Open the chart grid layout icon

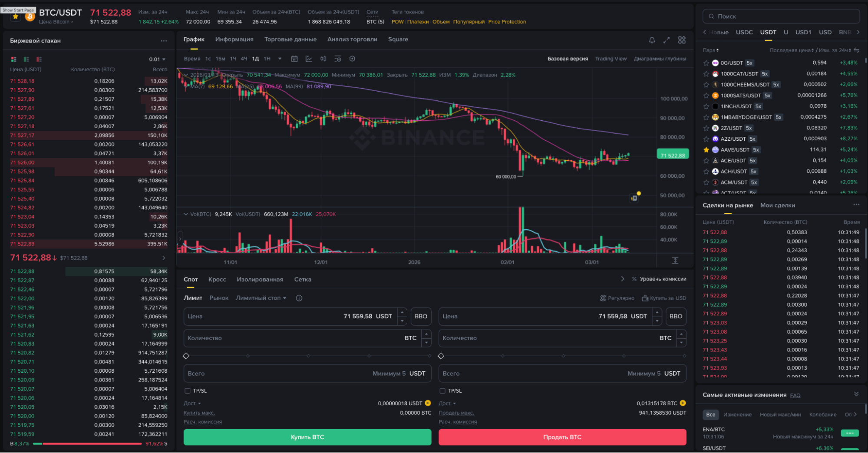coord(682,40)
